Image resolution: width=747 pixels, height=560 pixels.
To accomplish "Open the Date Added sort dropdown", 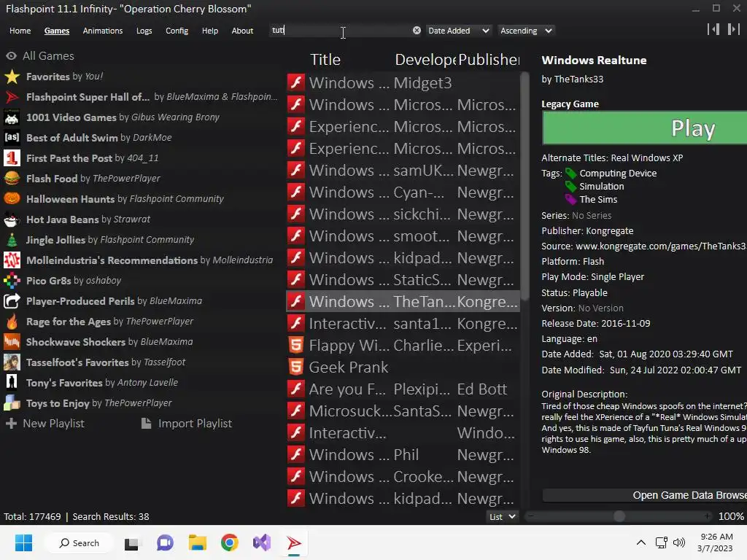I will pyautogui.click(x=458, y=31).
